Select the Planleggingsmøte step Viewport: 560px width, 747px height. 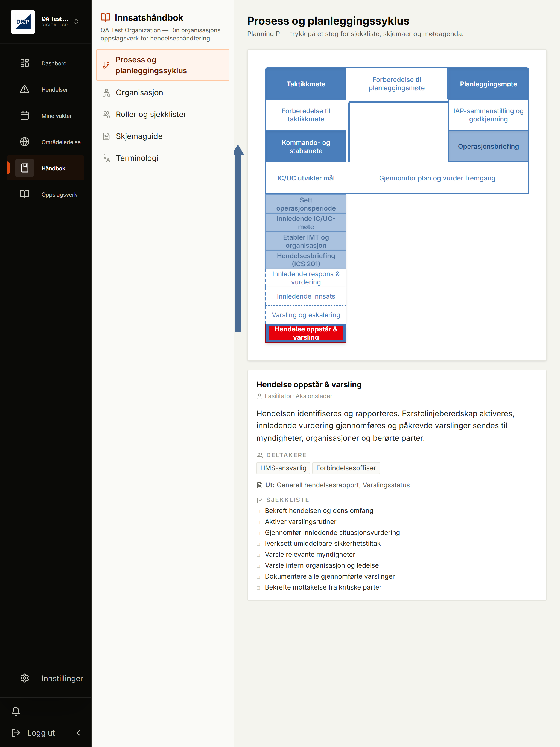(x=488, y=84)
